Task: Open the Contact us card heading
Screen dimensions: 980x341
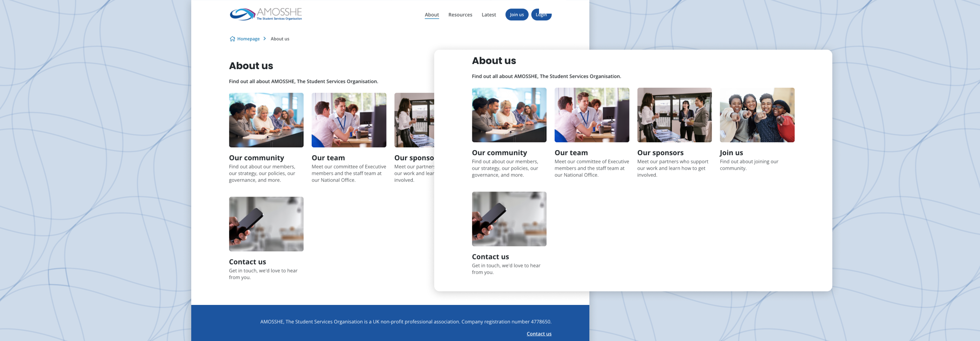Action: [490, 257]
